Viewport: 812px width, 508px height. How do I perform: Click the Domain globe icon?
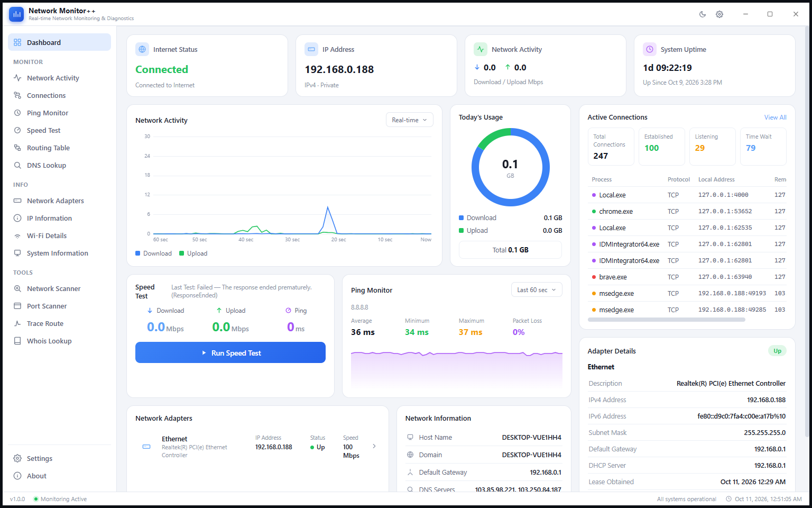[410, 455]
